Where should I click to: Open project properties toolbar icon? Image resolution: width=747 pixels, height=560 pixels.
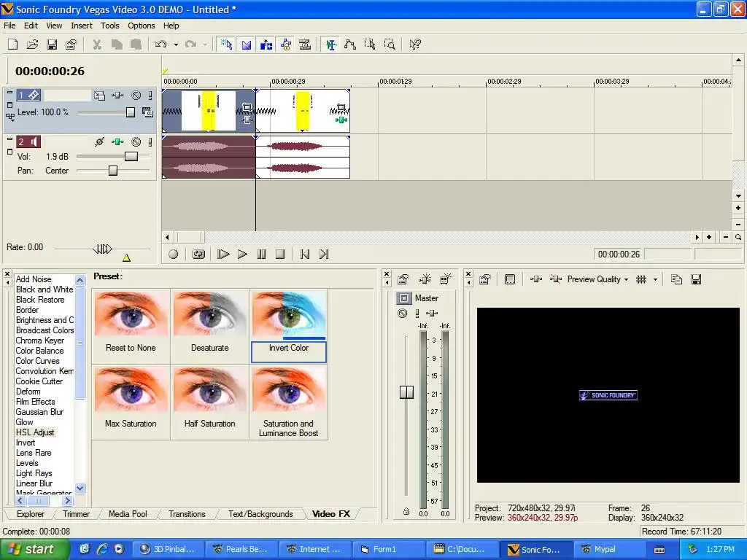71,44
